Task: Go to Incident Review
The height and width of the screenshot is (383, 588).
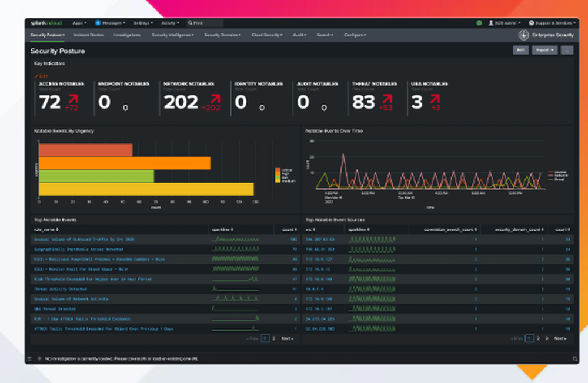Action: click(89, 35)
